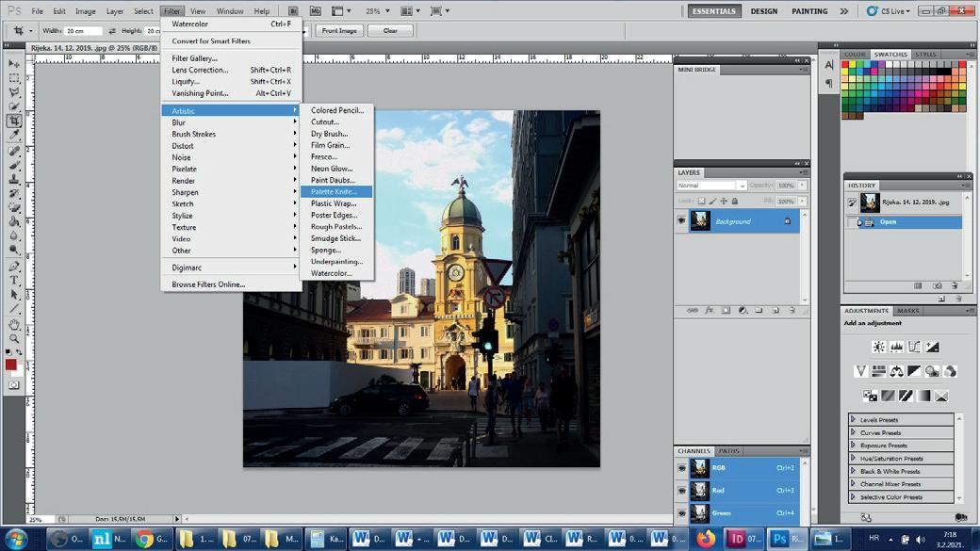Switch to the Paths tab
The width and height of the screenshot is (980, 551).
pyautogui.click(x=728, y=451)
